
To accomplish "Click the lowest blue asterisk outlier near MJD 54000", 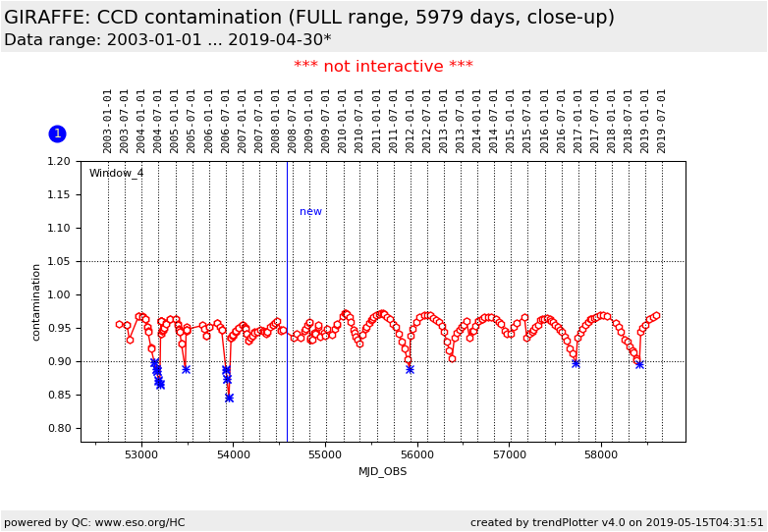I will click(229, 398).
